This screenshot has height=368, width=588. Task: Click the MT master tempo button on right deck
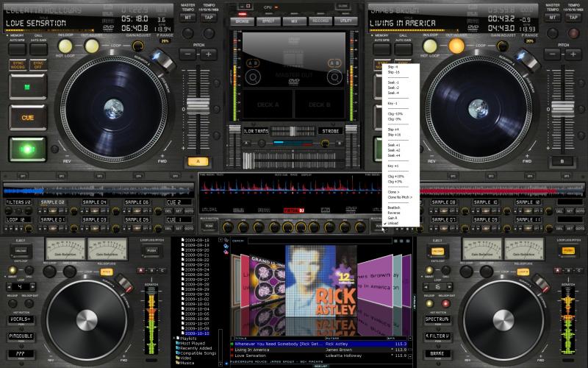click(550, 15)
